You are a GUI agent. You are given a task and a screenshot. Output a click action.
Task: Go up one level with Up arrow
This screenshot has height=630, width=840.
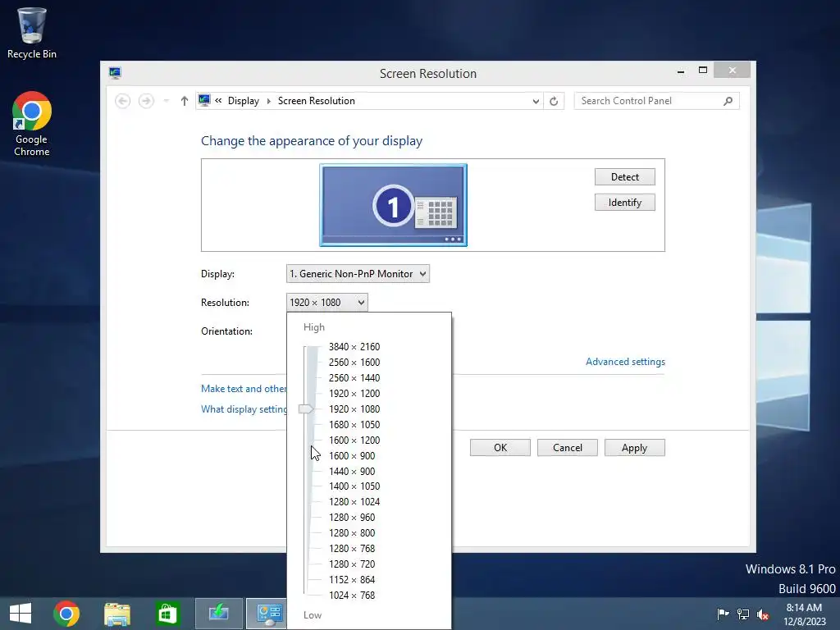185,101
